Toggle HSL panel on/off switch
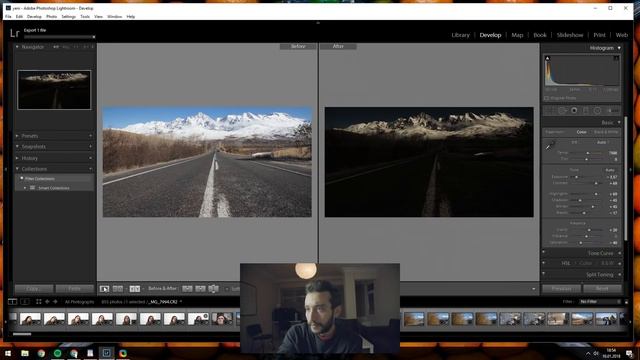Viewport: 640px width, 360px height. [544, 262]
